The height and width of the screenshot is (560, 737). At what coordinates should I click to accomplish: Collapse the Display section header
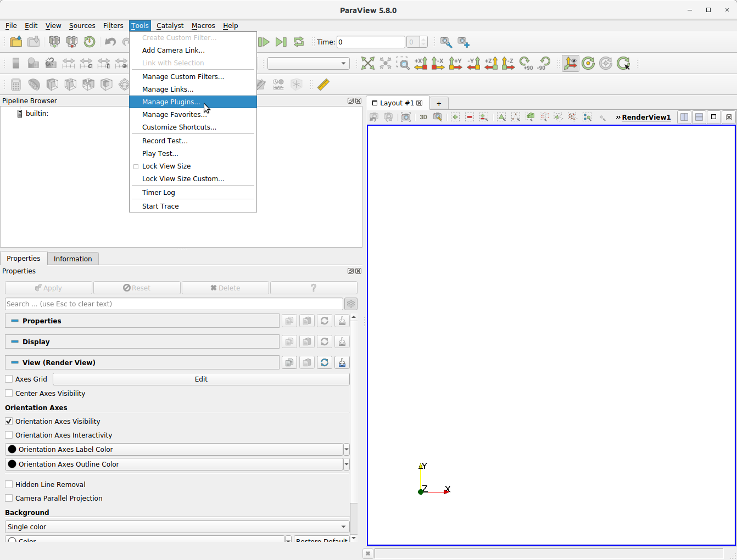[x=142, y=341]
